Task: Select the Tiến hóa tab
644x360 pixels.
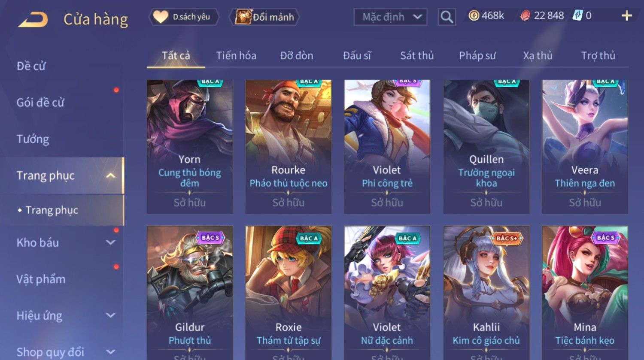Action: pyautogui.click(x=236, y=55)
